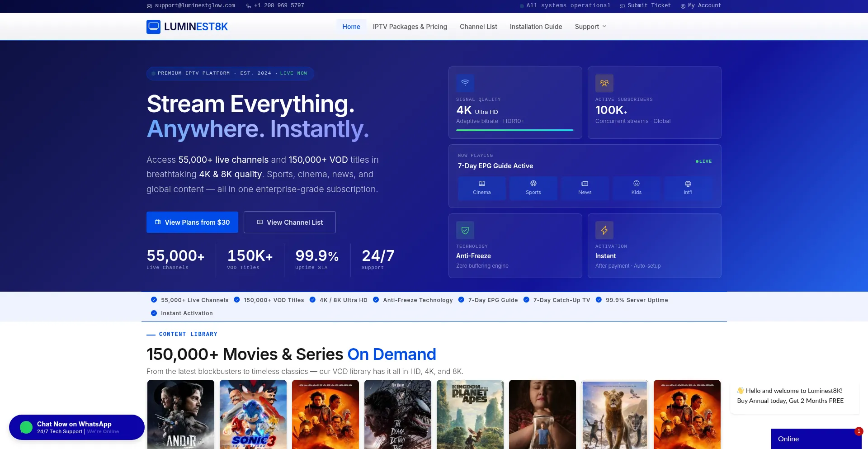Open IPTV Packages & Pricing page
Screen dimensions: 868x449
(410, 27)
